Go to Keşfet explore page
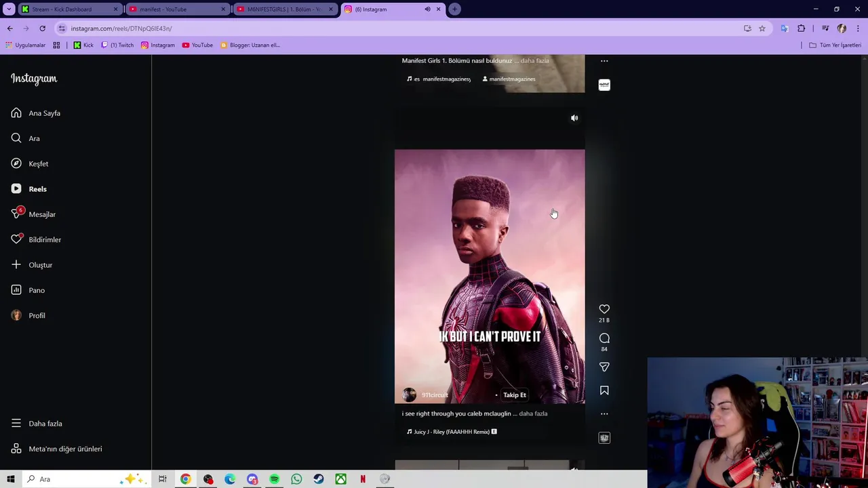 [30, 163]
